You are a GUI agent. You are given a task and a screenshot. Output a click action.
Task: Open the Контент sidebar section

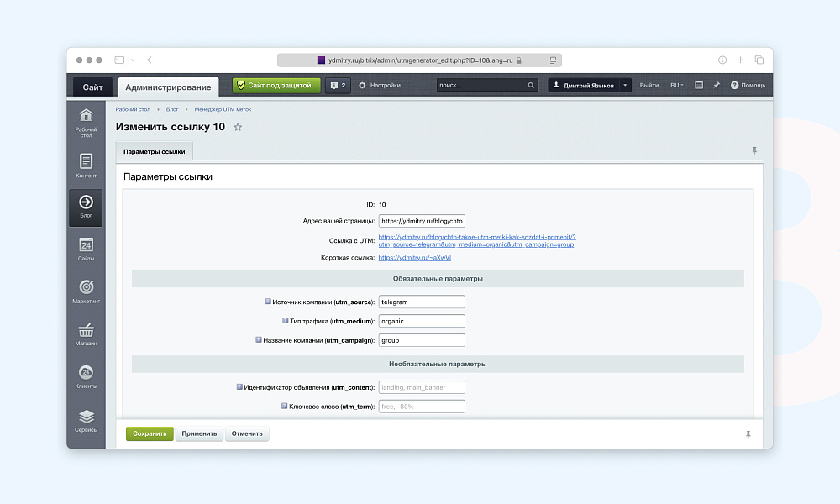click(86, 165)
